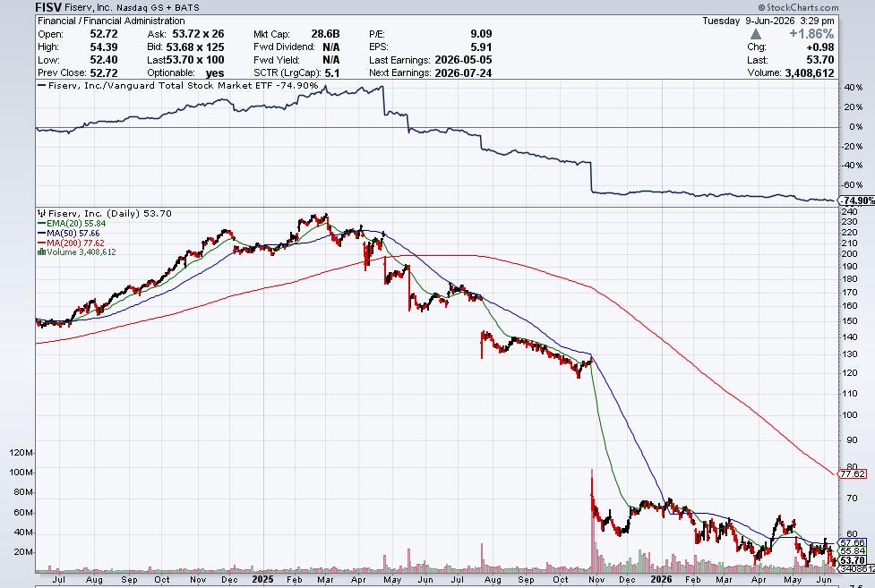Select the Ask quote 53.72 x 26
This screenshot has width=875, height=588.
[x=198, y=34]
